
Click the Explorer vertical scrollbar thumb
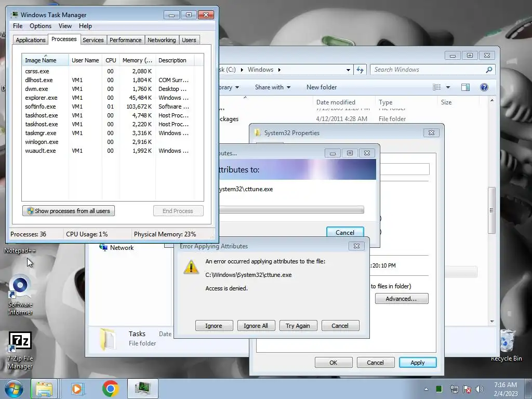492,210
